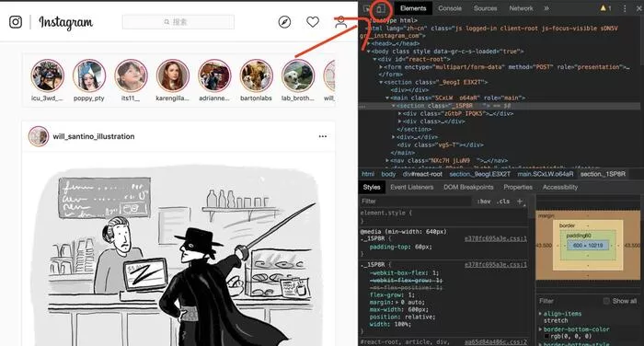The image size is (644, 346).
Task: Click the section._9eogI.E3X2T breadcrumb
Action: tap(479, 174)
